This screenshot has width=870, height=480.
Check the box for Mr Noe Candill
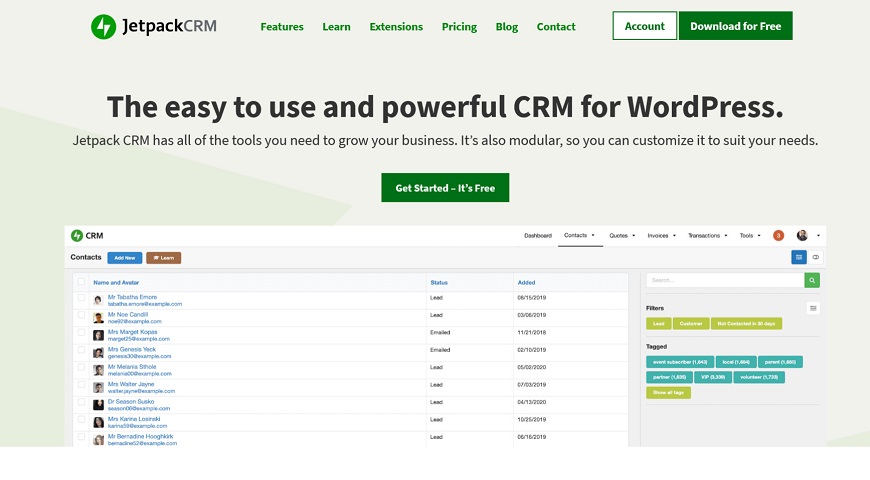(81, 316)
